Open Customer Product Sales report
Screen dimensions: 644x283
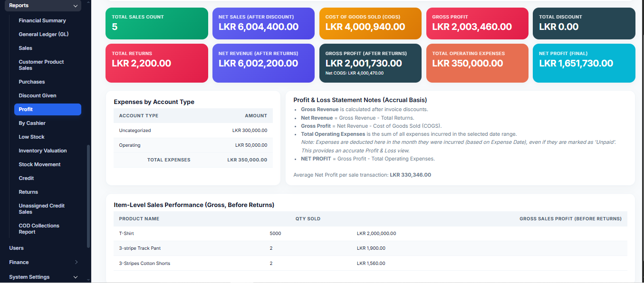(x=41, y=65)
